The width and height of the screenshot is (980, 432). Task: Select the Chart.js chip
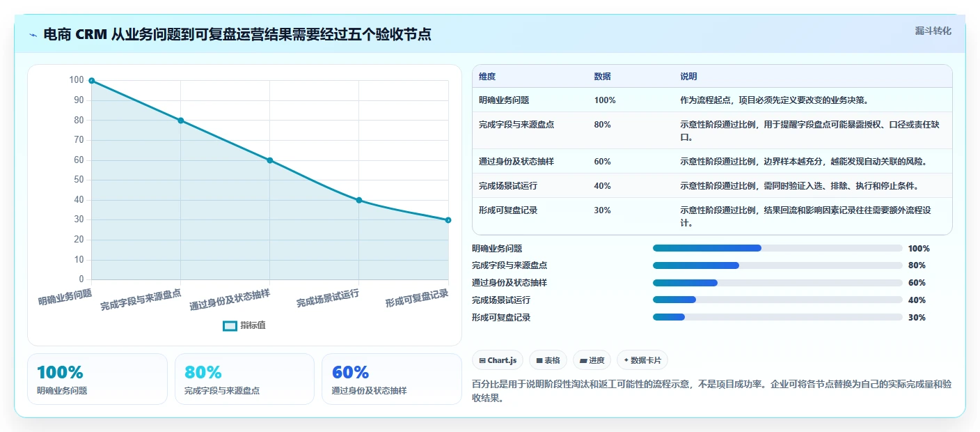pos(498,360)
